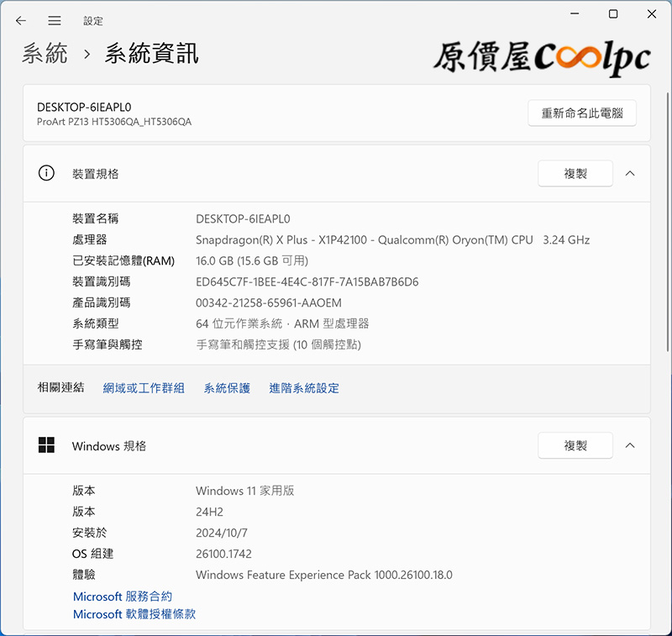The width and height of the screenshot is (672, 636).
Task: Click the 處理器 label
Action: (x=90, y=240)
